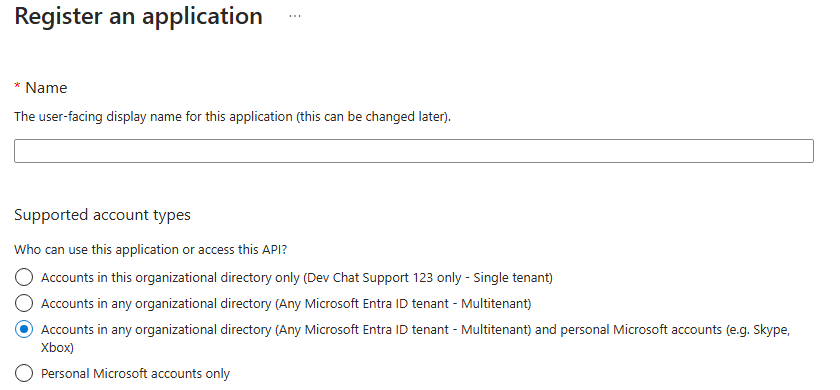Pick the Personal Microsoft accounts only radio button
Image resolution: width=840 pixels, height=390 pixels.
pos(24,373)
